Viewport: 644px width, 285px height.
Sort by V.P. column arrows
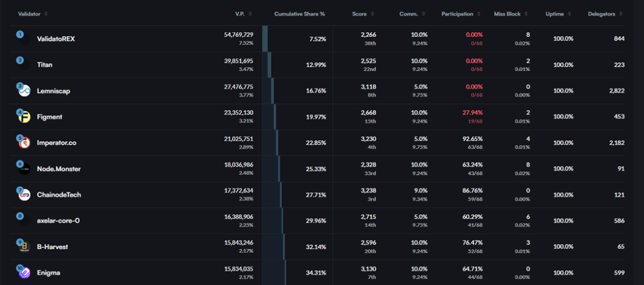tap(250, 14)
